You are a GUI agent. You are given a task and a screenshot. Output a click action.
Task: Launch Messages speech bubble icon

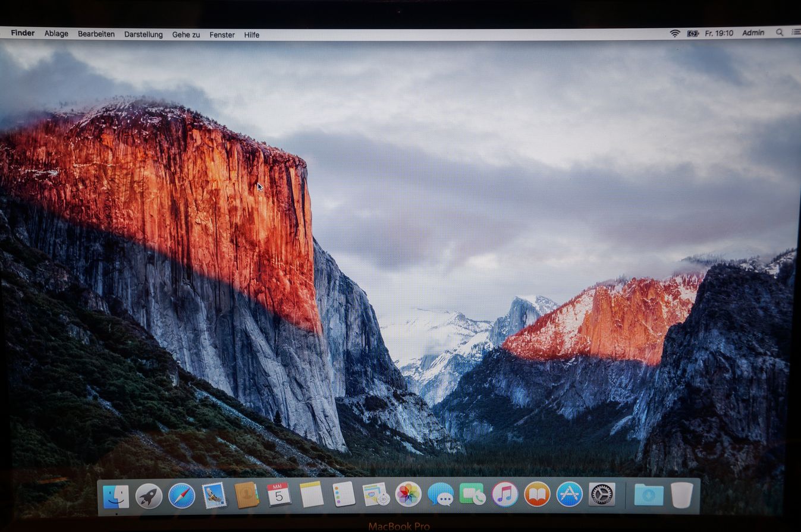click(441, 494)
